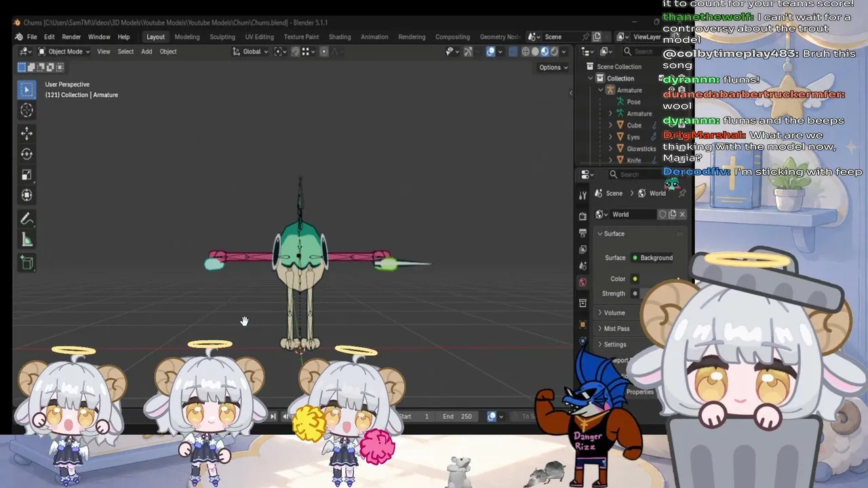Open the viewport Options dropdown
Screen dimensions: 868x488
click(553, 67)
